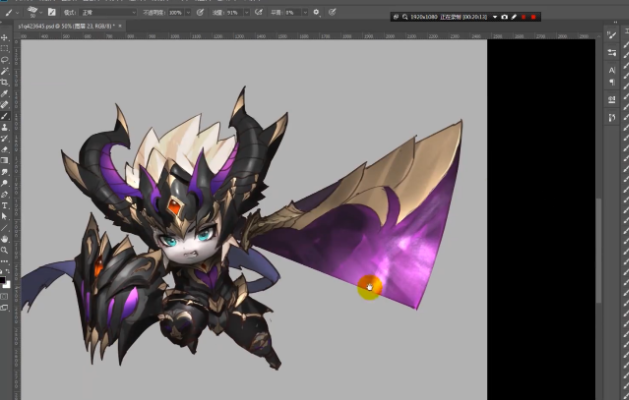The width and height of the screenshot is (629, 400).
Task: Open the History panel icon
Action: [612, 118]
